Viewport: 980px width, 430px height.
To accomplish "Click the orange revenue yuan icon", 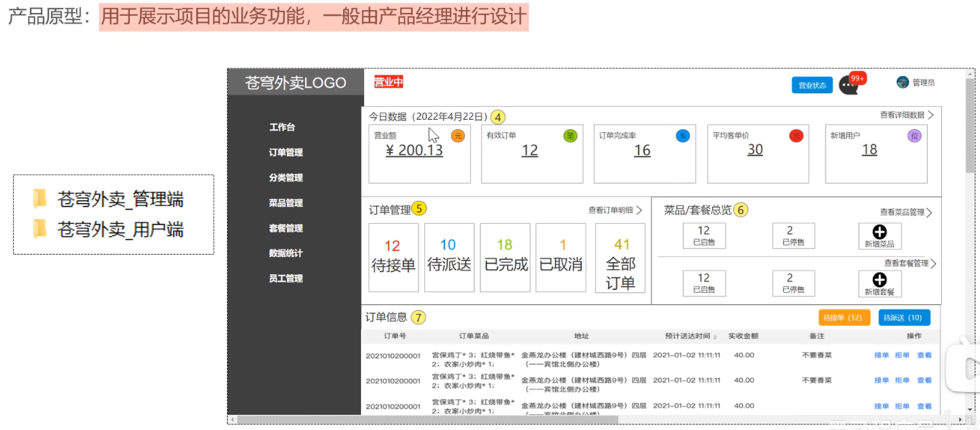I will tap(457, 136).
